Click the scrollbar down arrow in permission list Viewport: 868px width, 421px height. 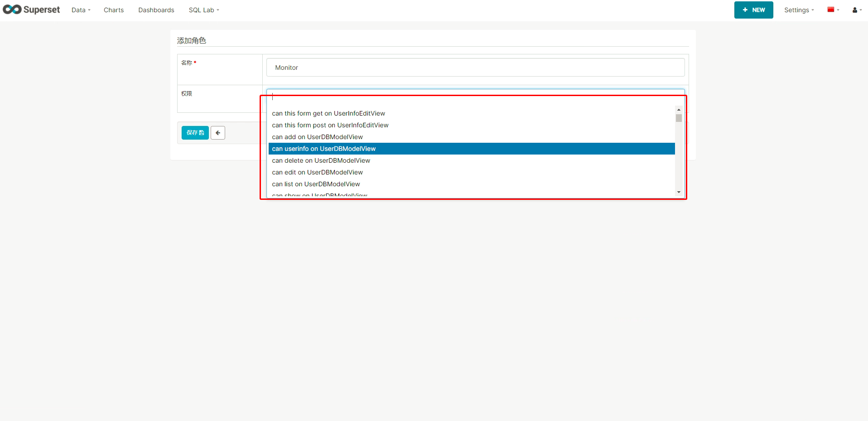click(679, 192)
